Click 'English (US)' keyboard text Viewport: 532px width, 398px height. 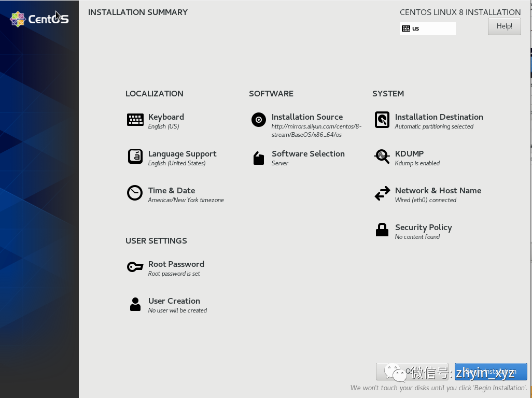pos(163,126)
